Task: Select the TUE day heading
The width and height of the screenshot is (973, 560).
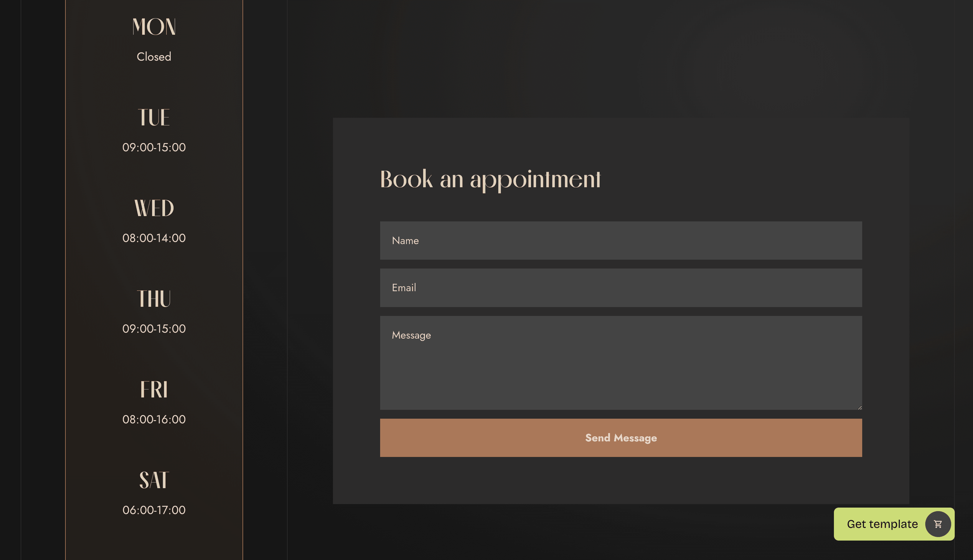Action: [x=154, y=118]
